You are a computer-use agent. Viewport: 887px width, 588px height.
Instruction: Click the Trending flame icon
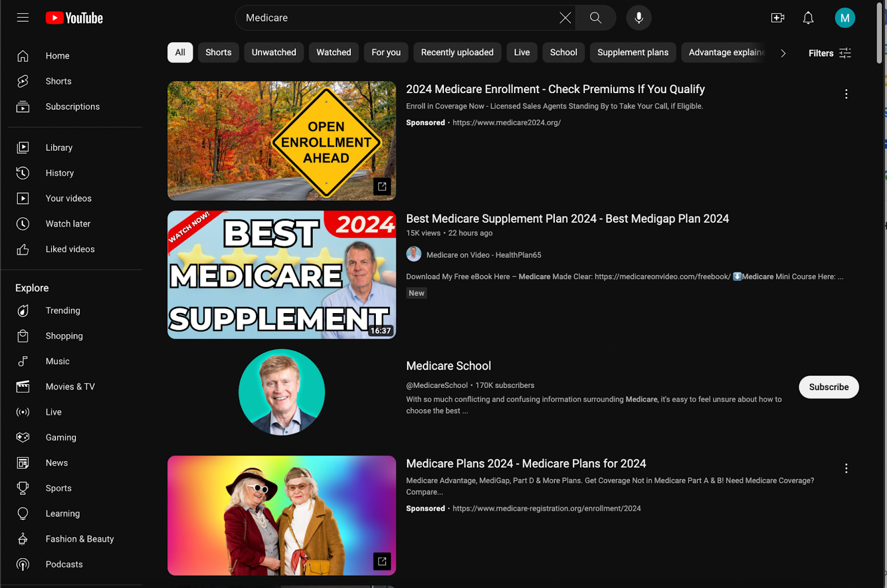click(x=23, y=311)
